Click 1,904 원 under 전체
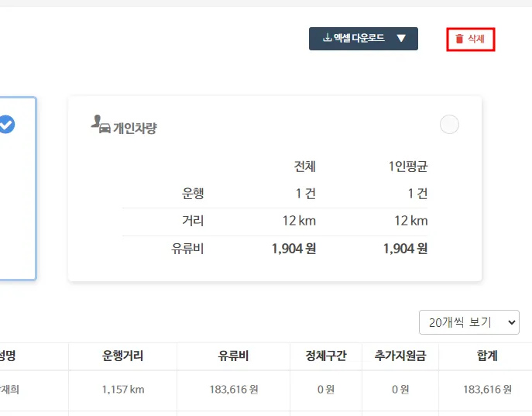 click(293, 249)
